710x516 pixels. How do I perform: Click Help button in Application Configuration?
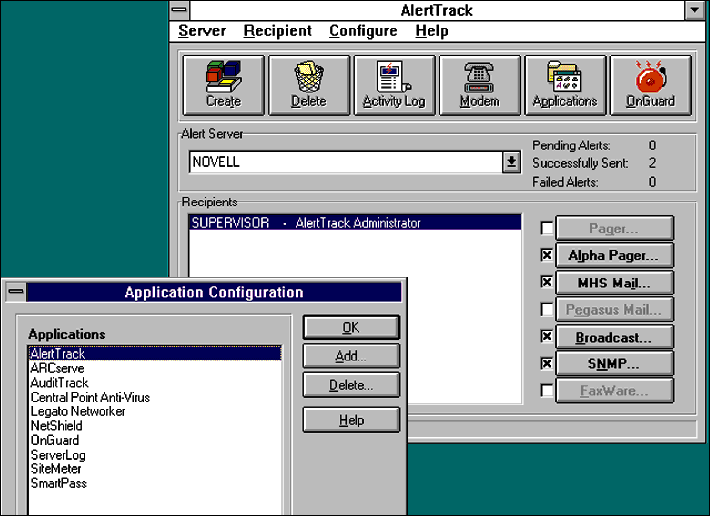[x=351, y=420]
